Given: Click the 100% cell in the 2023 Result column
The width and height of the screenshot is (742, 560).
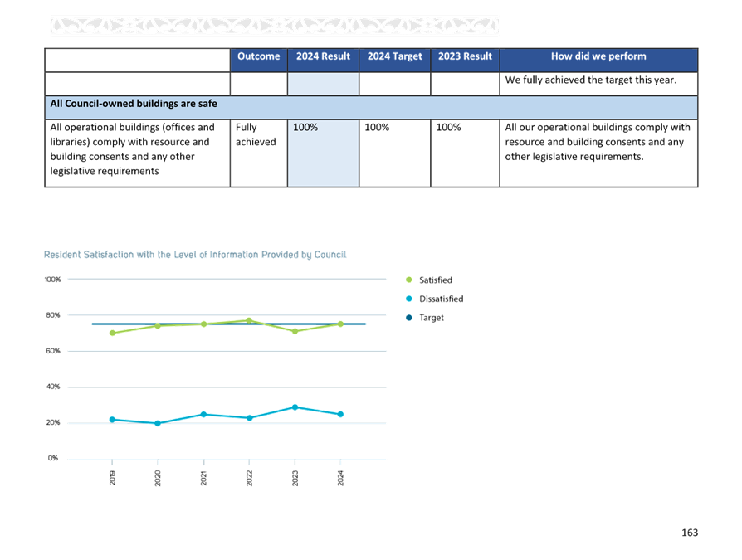Looking at the screenshot, I should coord(465,153).
